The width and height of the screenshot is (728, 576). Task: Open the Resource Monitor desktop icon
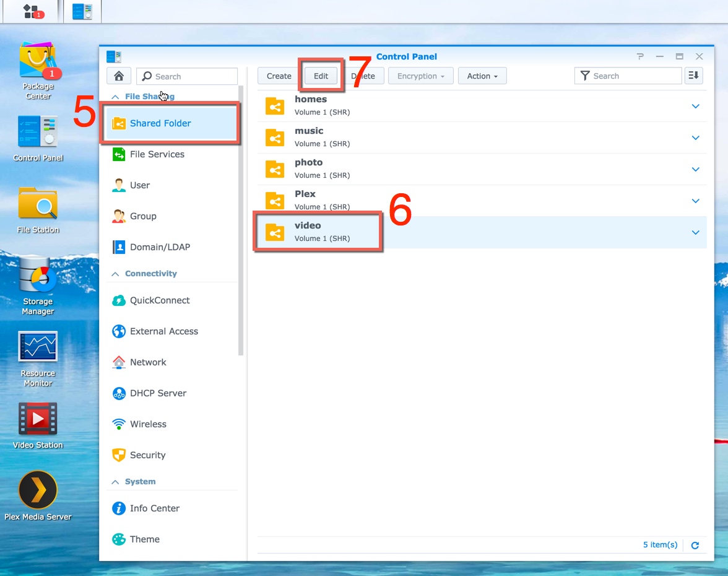click(x=38, y=347)
